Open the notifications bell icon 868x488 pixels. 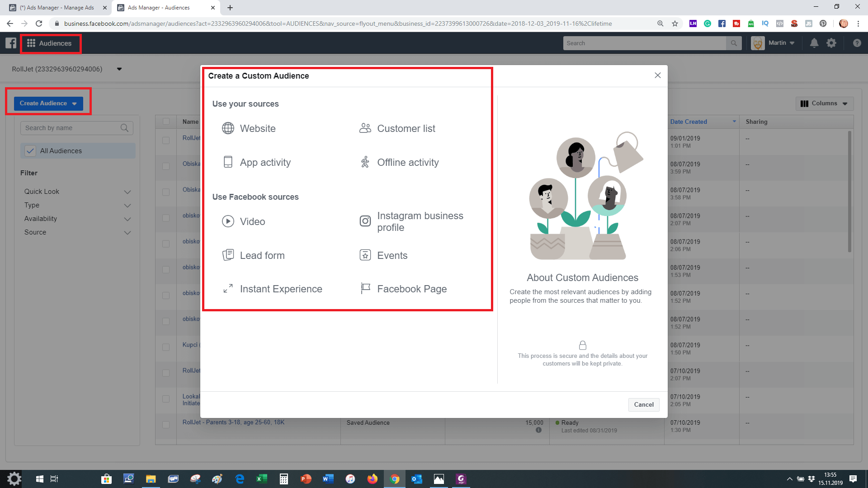click(814, 43)
